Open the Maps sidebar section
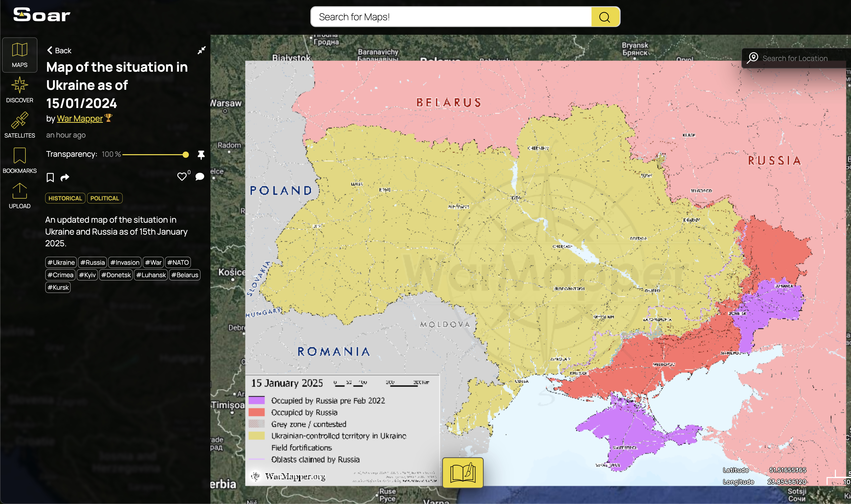Screen dimensions: 851x504 [19, 55]
